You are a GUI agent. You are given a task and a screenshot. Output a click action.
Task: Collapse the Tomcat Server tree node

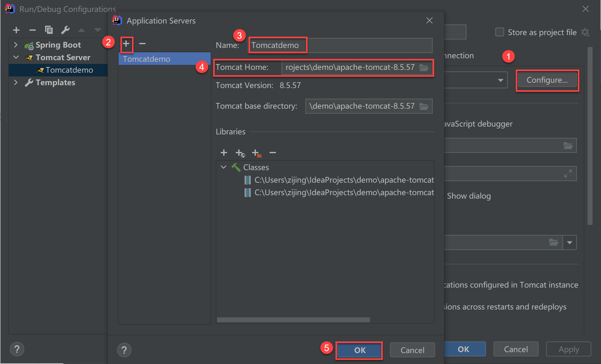pos(16,57)
